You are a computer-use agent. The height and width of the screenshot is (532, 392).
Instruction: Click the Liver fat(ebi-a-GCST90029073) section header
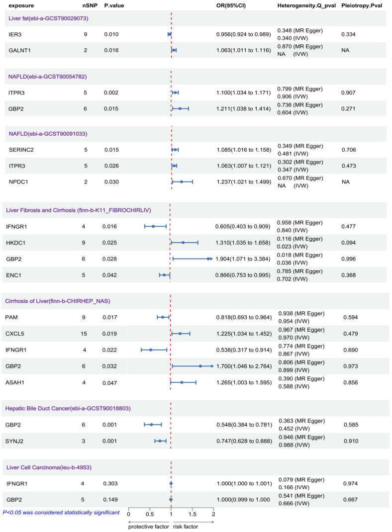(48, 18)
